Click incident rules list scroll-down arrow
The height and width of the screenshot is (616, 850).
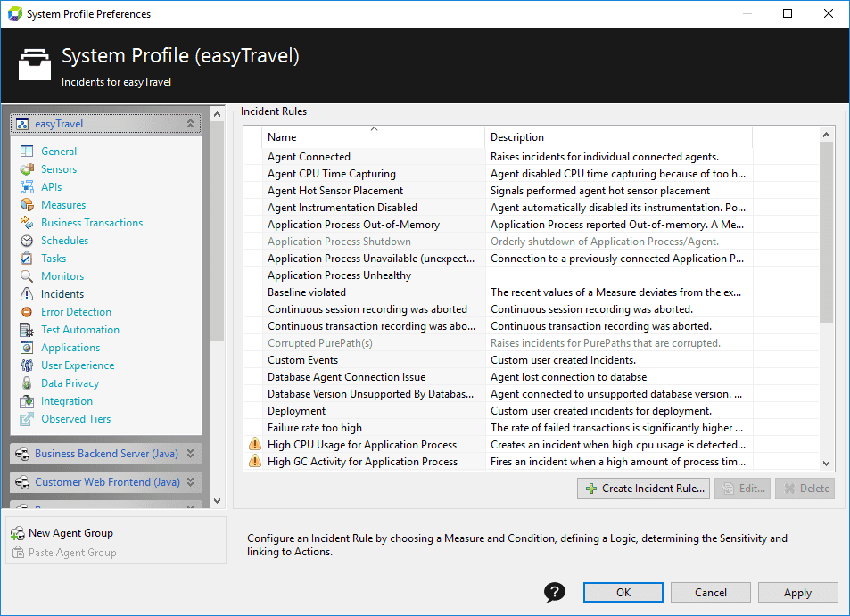click(826, 464)
